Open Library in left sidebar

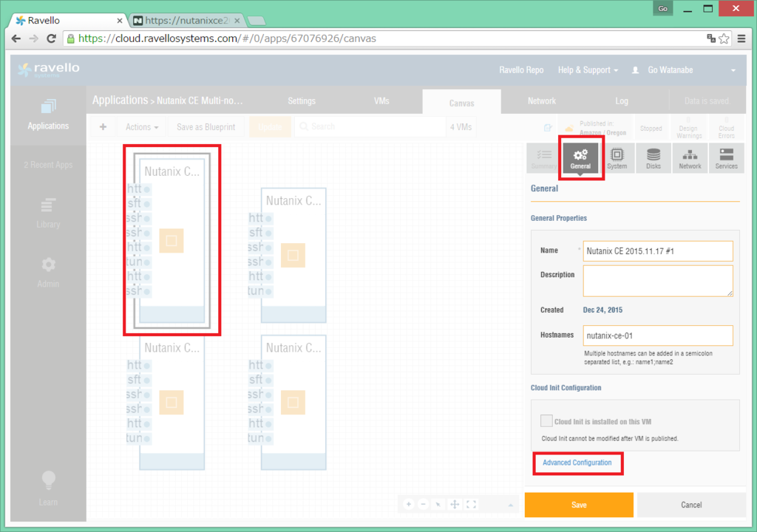[48, 213]
